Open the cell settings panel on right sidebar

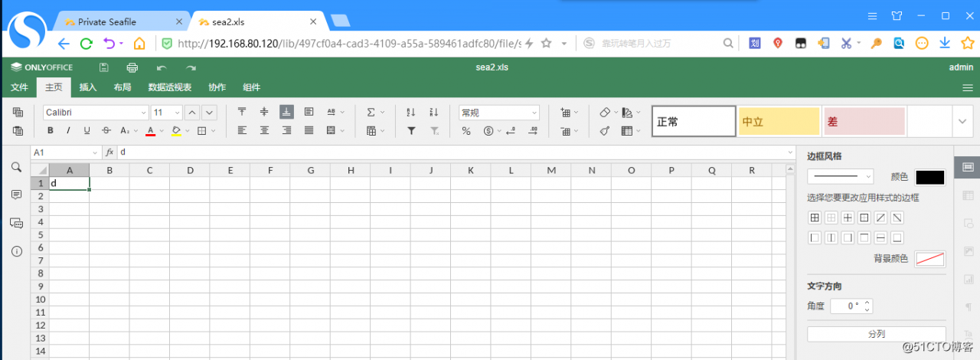click(x=968, y=167)
